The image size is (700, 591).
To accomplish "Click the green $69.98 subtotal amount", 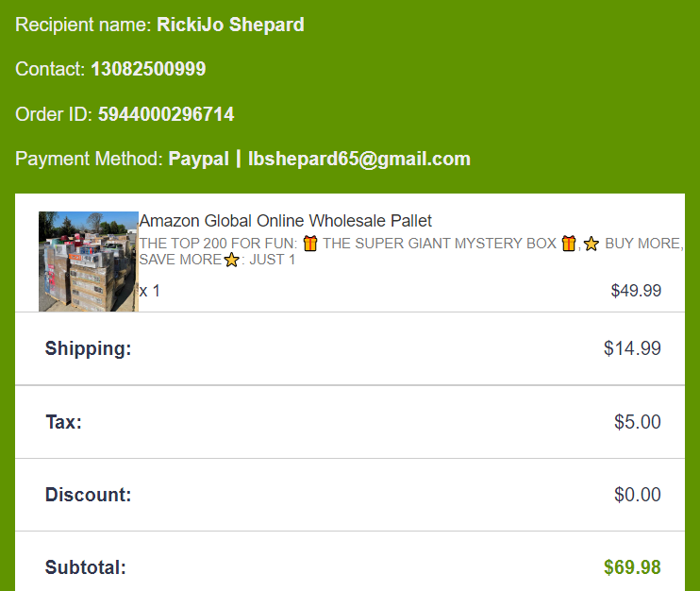I will (x=632, y=567).
